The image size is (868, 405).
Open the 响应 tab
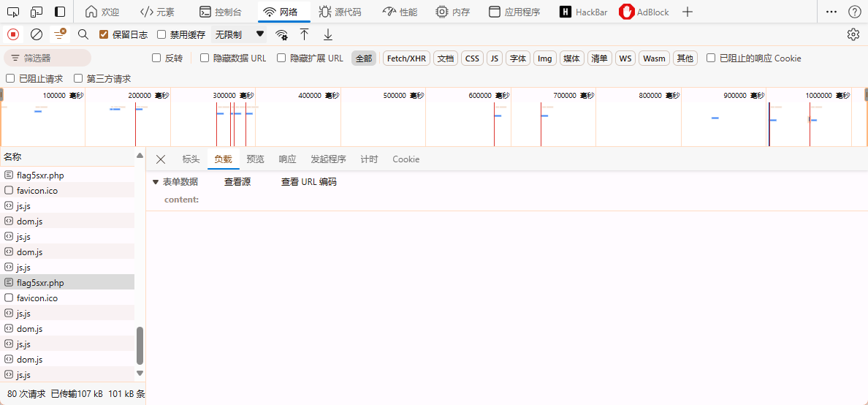[x=287, y=159]
